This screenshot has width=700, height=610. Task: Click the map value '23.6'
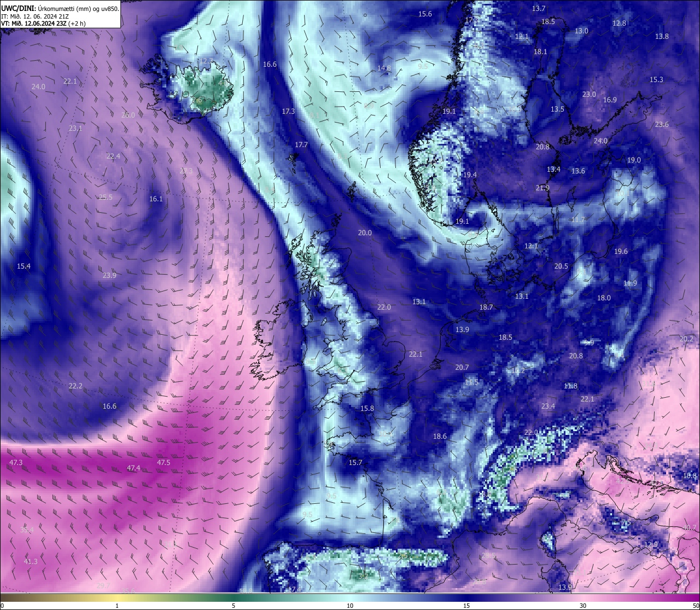662,125
